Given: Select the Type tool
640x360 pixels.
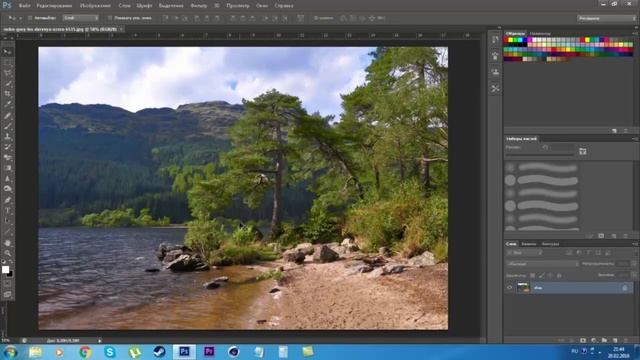Looking at the screenshot, I should click(7, 211).
